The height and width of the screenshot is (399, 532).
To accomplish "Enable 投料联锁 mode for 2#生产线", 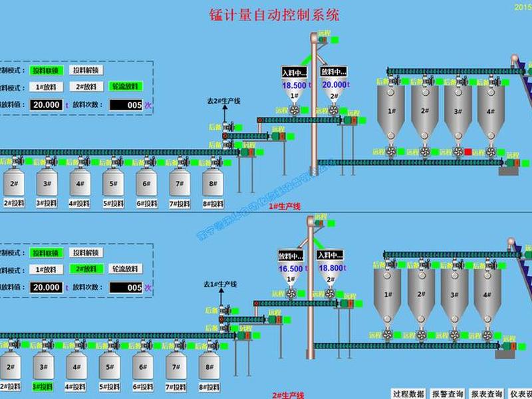I will click(47, 253).
